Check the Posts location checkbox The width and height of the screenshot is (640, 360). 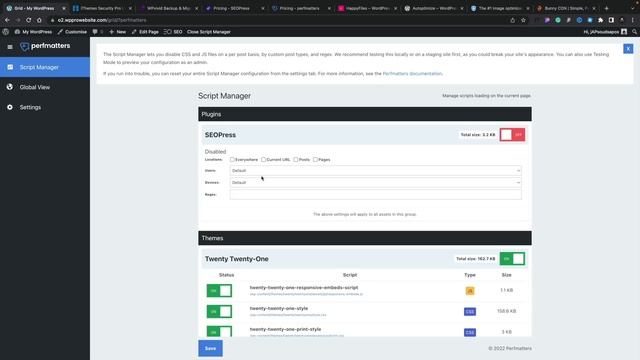point(296,160)
